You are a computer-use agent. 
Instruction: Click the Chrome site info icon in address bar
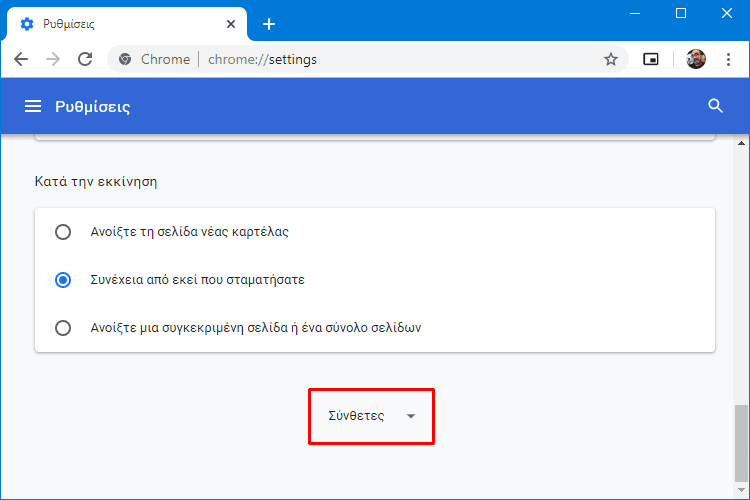click(125, 59)
